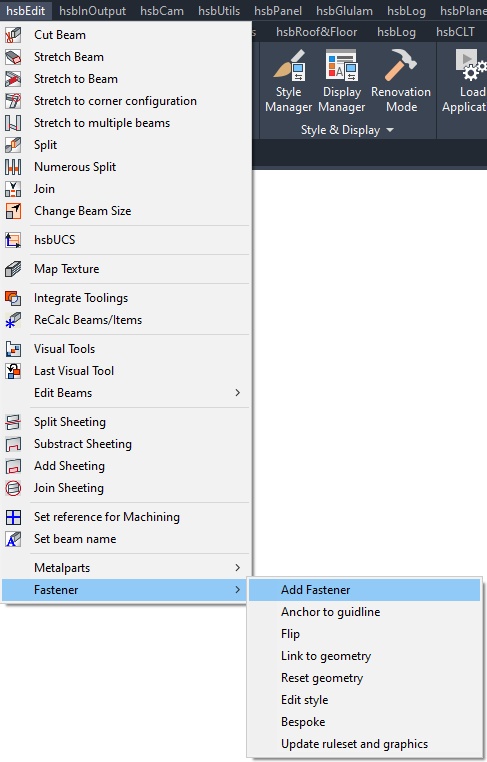This screenshot has height=762, width=487.
Task: Click the Cut Beam icon
Action: (x=13, y=35)
